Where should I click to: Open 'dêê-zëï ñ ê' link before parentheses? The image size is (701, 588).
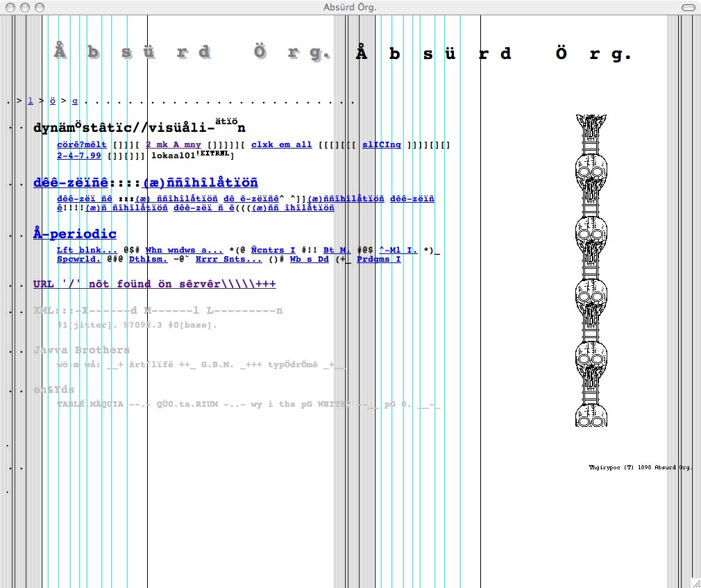pos(204,208)
